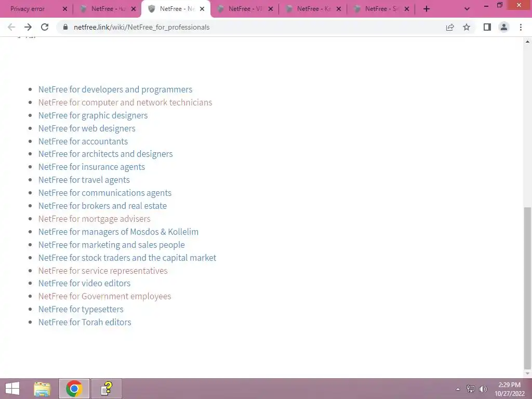Share this page icon
532x399 pixels.
(450, 27)
